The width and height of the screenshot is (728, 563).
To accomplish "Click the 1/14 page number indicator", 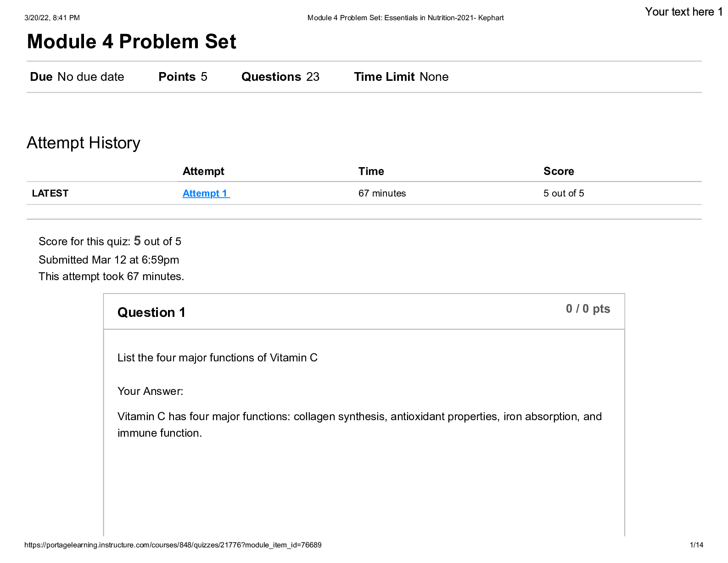I will click(696, 545).
